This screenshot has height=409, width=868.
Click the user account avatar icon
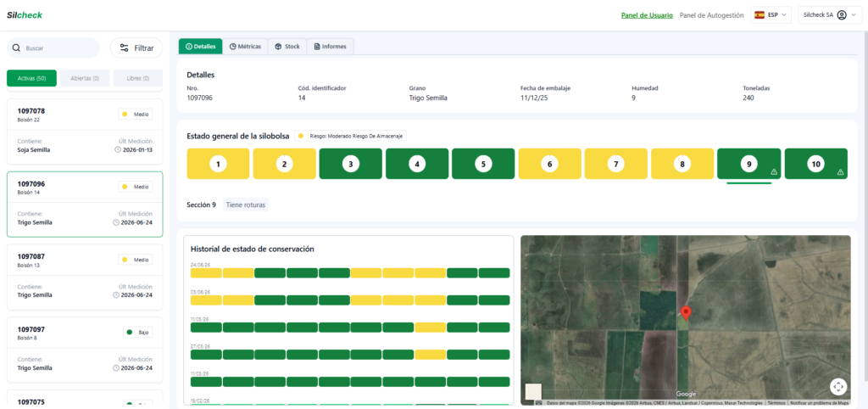pyautogui.click(x=842, y=15)
